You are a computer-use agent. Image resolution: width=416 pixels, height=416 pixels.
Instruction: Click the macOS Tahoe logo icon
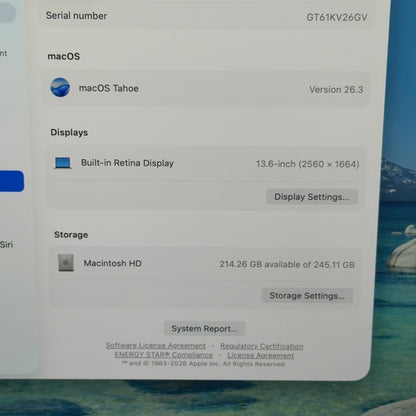60,87
